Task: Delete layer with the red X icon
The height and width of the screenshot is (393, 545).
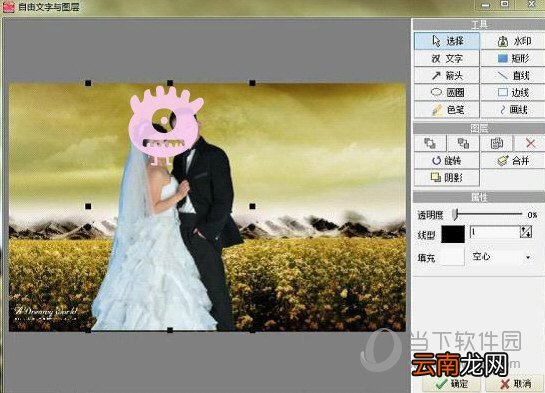Action: (530, 143)
